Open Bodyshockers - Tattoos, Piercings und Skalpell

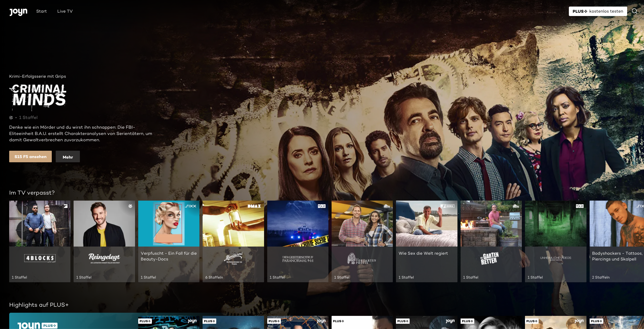pyautogui.click(x=617, y=241)
